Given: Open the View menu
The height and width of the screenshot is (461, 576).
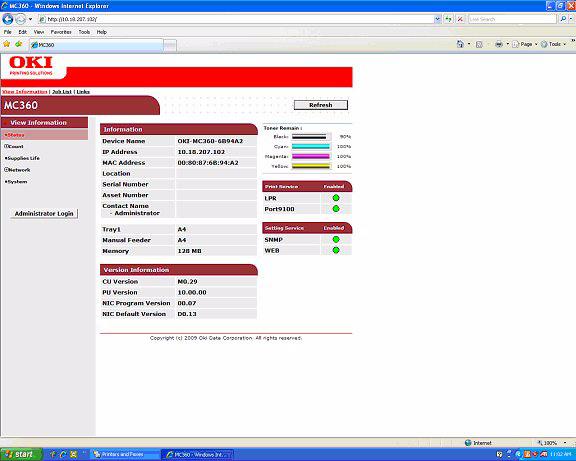Looking at the screenshot, I should click(x=39, y=32).
